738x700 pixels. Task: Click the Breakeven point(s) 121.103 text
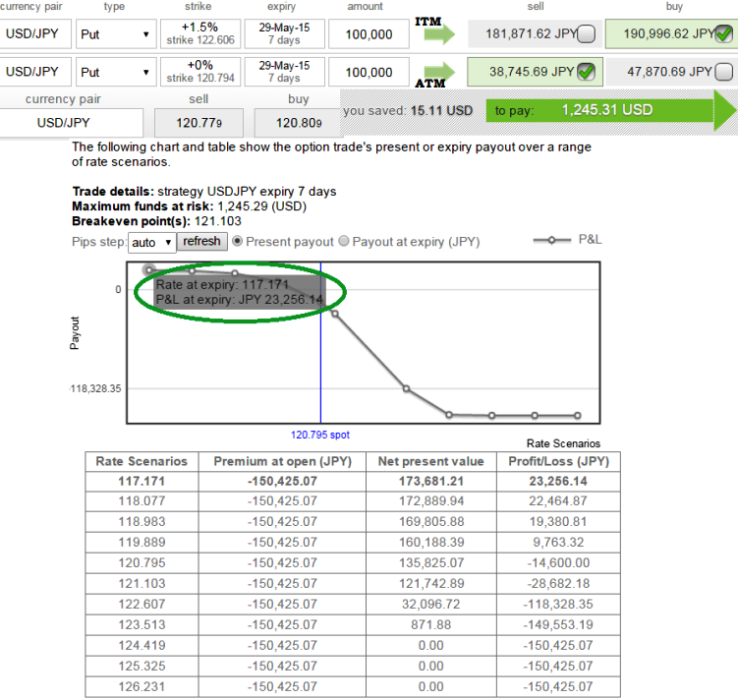click(156, 221)
